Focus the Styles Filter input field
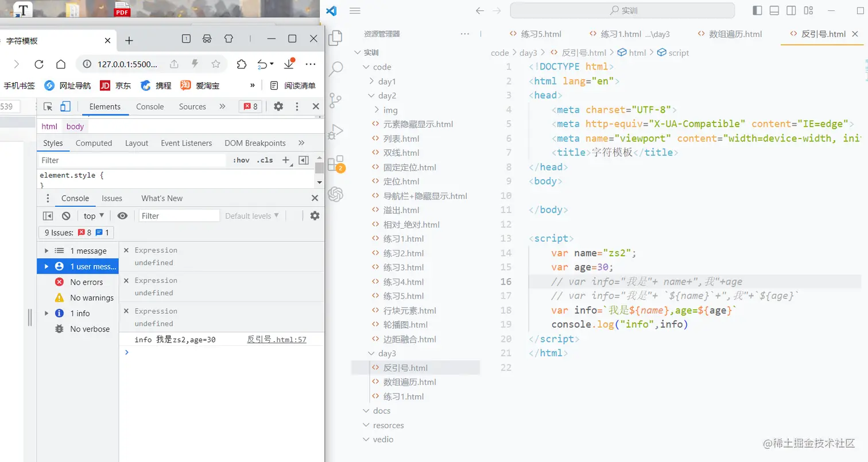Image resolution: width=868 pixels, height=462 pixels. point(132,160)
